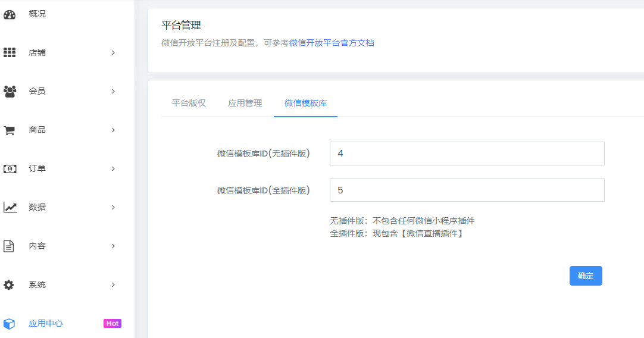Focus the 全插件版 template ID field
644x338 pixels.
467,190
